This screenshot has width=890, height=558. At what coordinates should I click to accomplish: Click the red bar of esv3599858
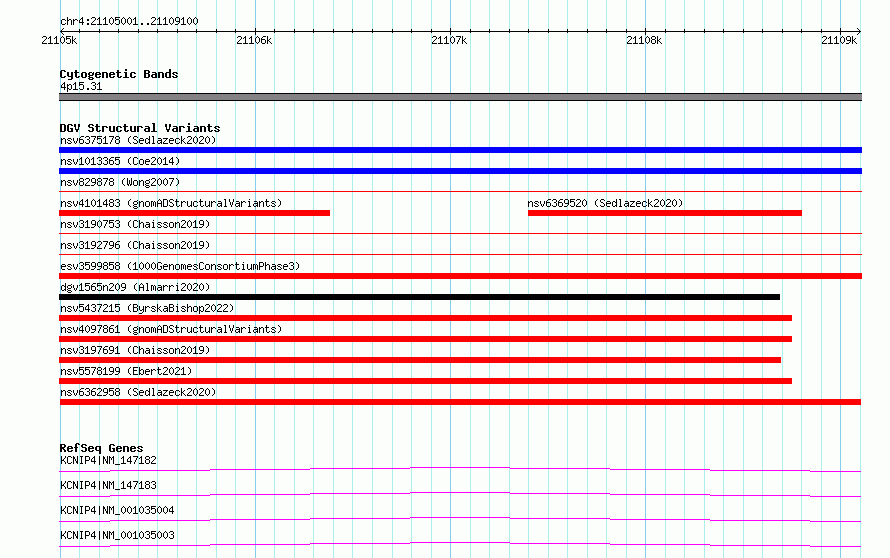click(460, 276)
